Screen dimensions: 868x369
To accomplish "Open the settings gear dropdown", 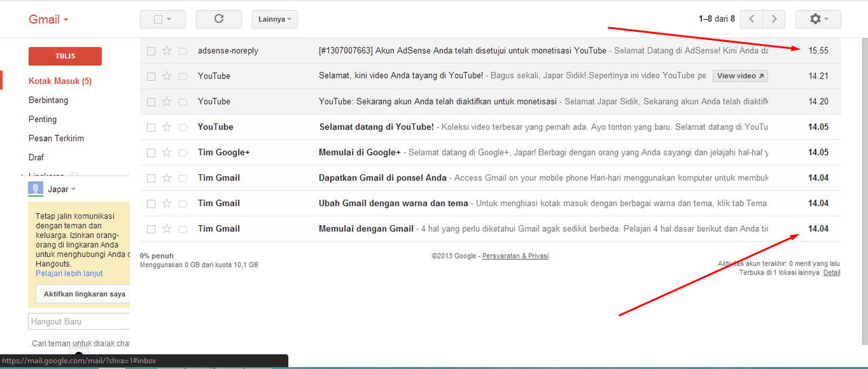I will pos(818,19).
